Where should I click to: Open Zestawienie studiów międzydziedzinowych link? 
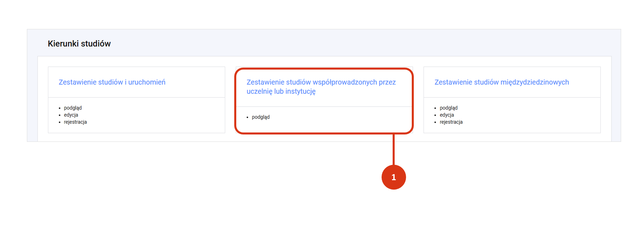(502, 82)
